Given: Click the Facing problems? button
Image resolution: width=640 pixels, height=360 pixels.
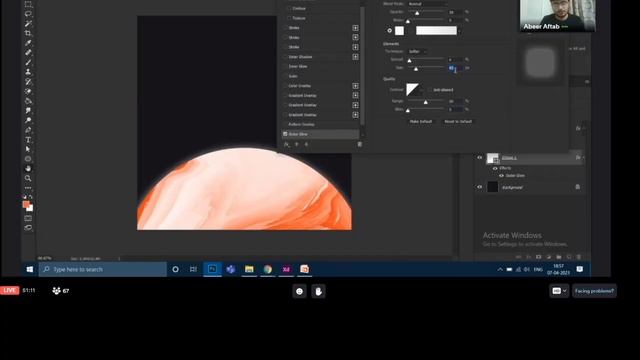Looking at the screenshot, I should click(x=594, y=291).
